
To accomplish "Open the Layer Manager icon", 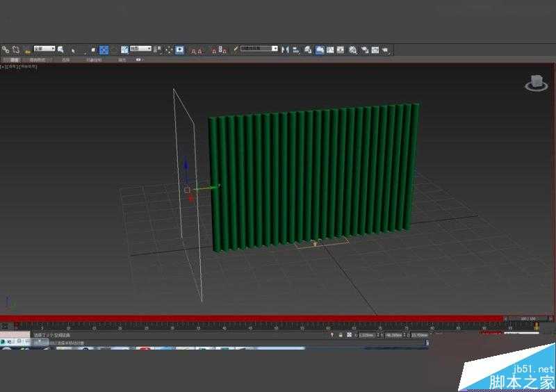I will 308,50.
